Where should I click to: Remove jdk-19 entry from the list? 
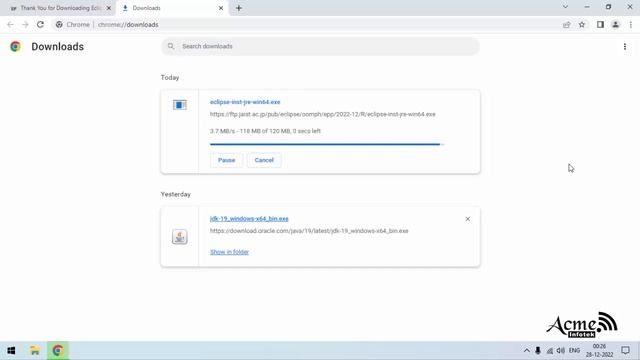point(468,219)
